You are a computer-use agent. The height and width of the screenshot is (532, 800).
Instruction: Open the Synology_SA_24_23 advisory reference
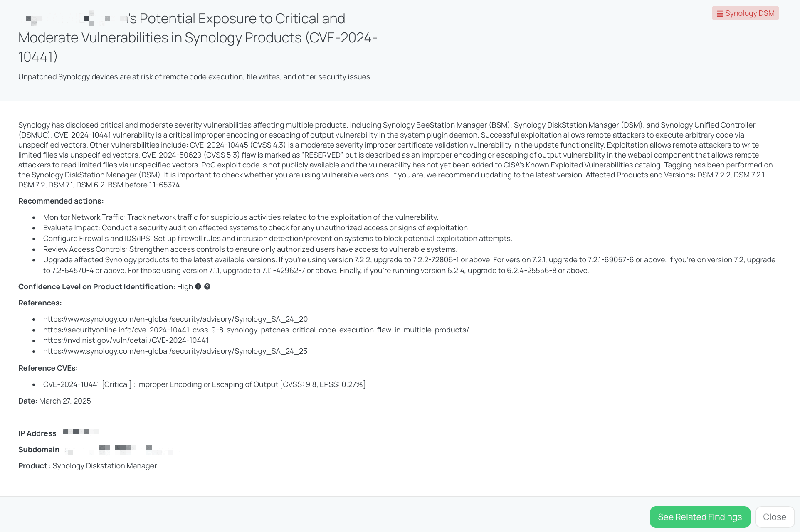pyautogui.click(x=175, y=351)
